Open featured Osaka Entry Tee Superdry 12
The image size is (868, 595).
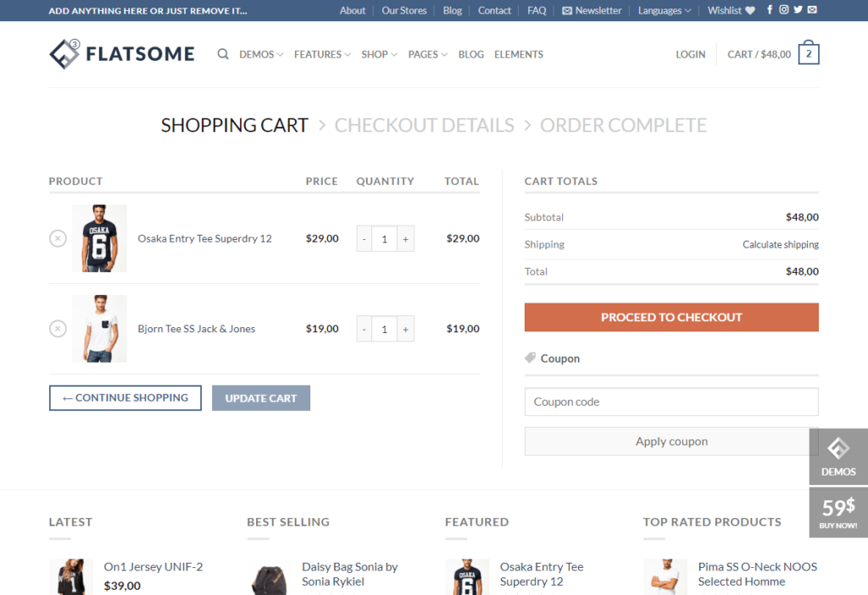coord(542,574)
